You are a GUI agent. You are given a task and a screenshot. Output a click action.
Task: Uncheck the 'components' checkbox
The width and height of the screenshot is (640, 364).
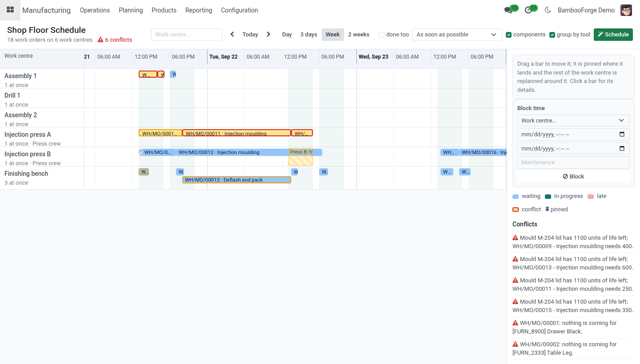[508, 35]
